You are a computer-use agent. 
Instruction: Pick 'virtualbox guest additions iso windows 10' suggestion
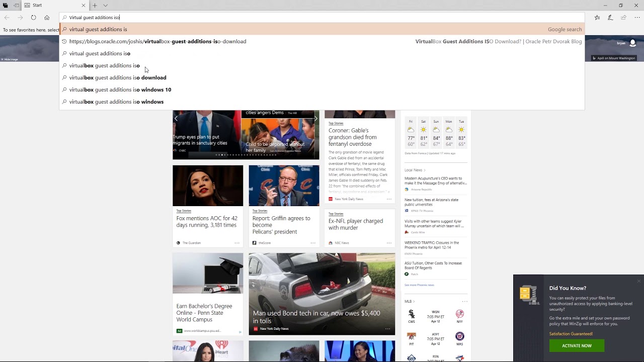pyautogui.click(x=322, y=89)
